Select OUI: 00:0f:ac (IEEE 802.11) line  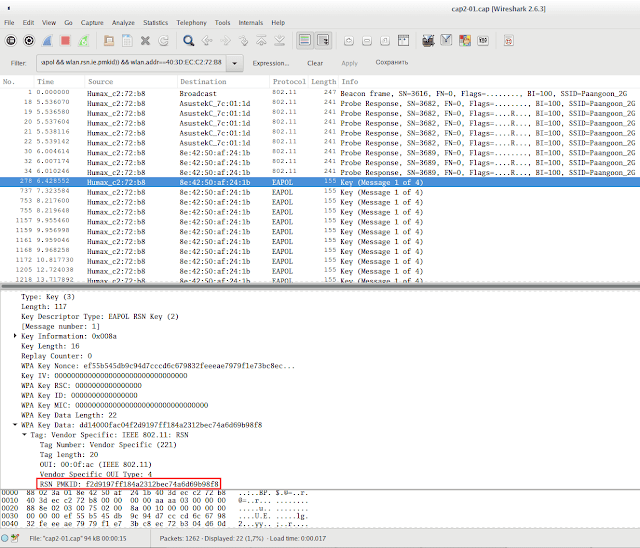(96, 464)
